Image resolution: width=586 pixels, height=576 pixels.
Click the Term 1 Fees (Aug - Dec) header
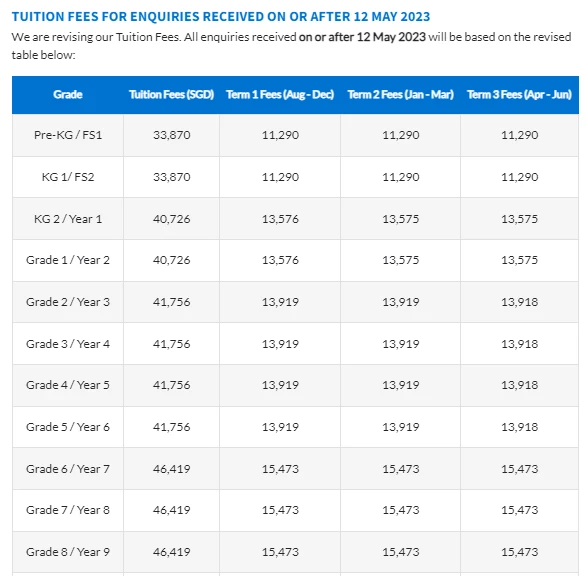click(280, 95)
